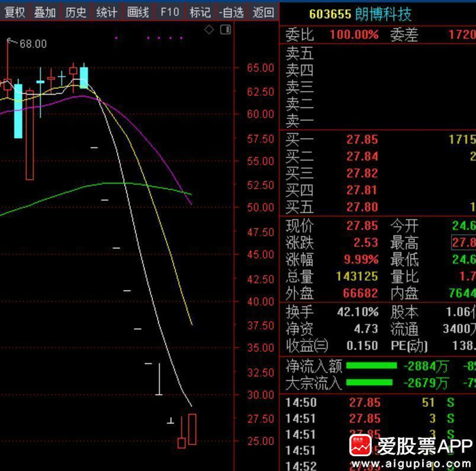Click the 涨幅 9.99% value
The height and width of the screenshot is (471, 476).
pyautogui.click(x=361, y=259)
